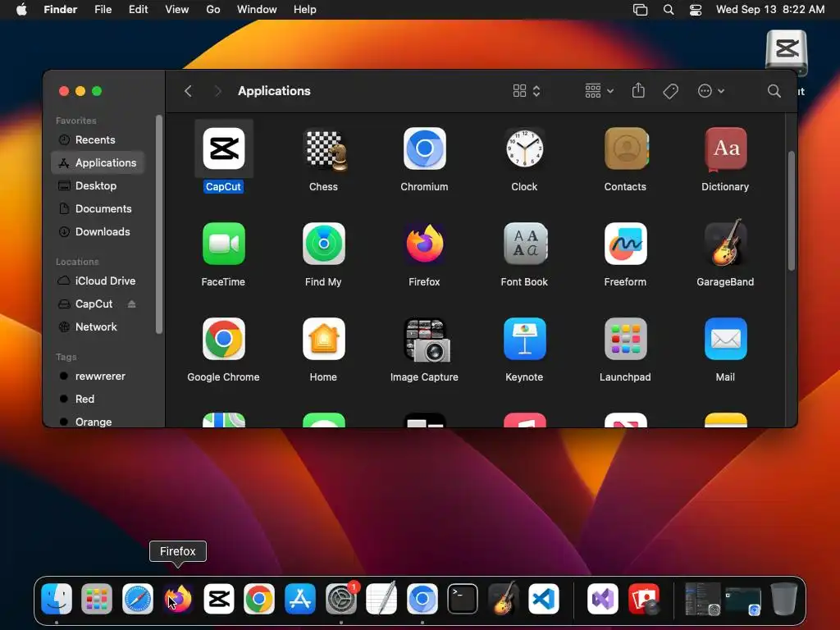Viewport: 840px width, 630px height.
Task: Select Firefox in the Applications grid
Action: click(x=424, y=244)
